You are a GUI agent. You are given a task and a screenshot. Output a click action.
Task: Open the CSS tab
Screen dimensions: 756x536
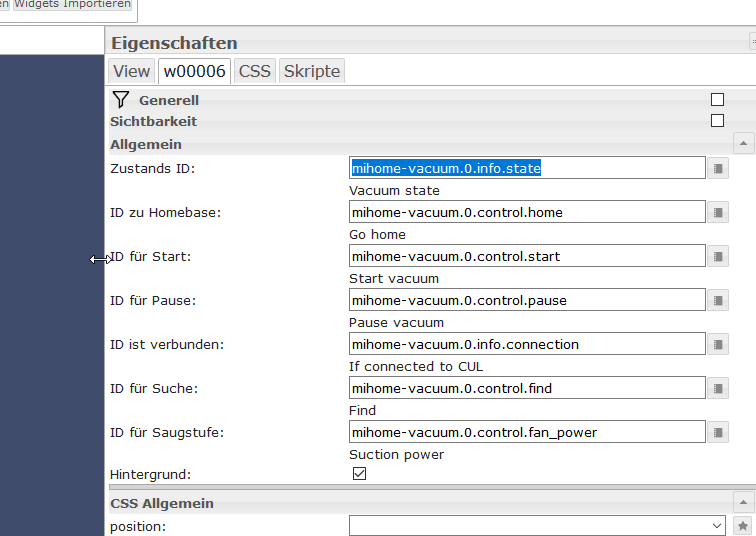[x=254, y=71]
